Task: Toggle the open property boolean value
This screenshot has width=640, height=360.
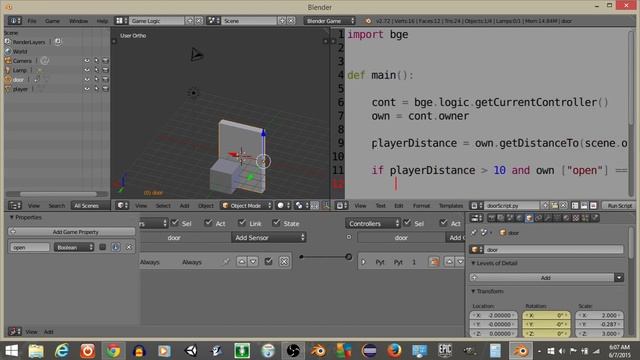Action: (x=102, y=247)
